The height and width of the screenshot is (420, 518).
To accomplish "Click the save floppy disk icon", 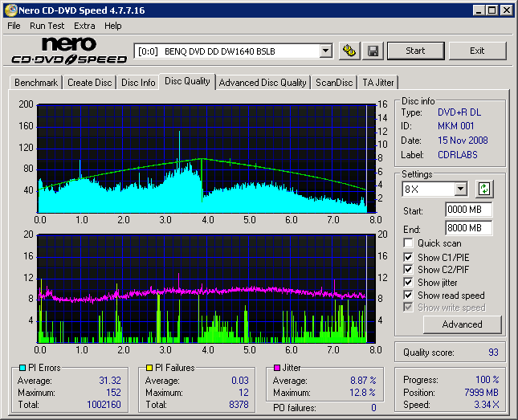I will [373, 51].
